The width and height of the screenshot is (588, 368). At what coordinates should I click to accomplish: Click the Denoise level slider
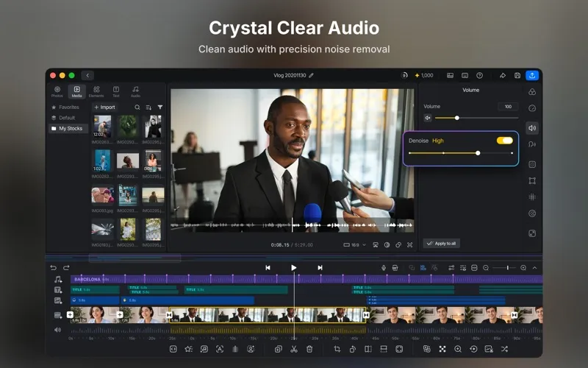click(x=461, y=153)
